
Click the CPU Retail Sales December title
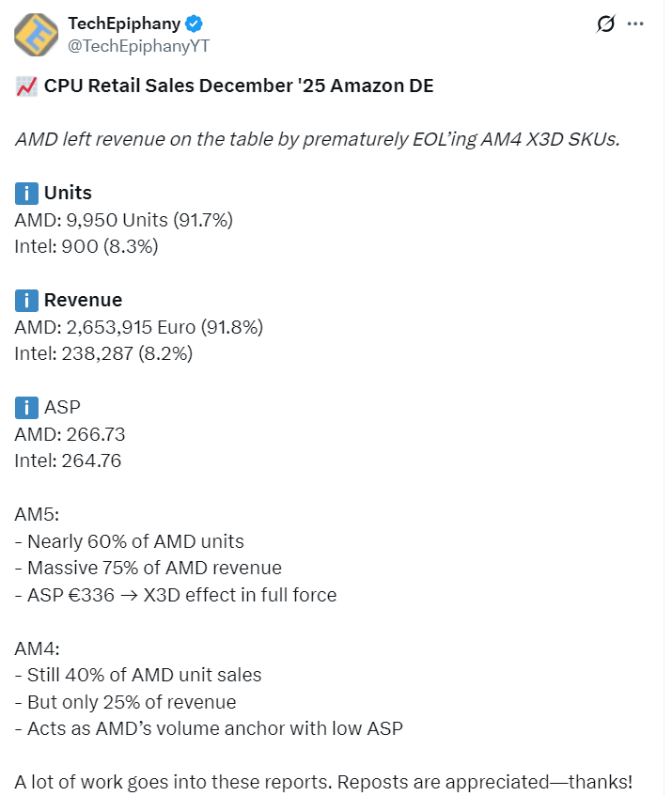point(239,86)
